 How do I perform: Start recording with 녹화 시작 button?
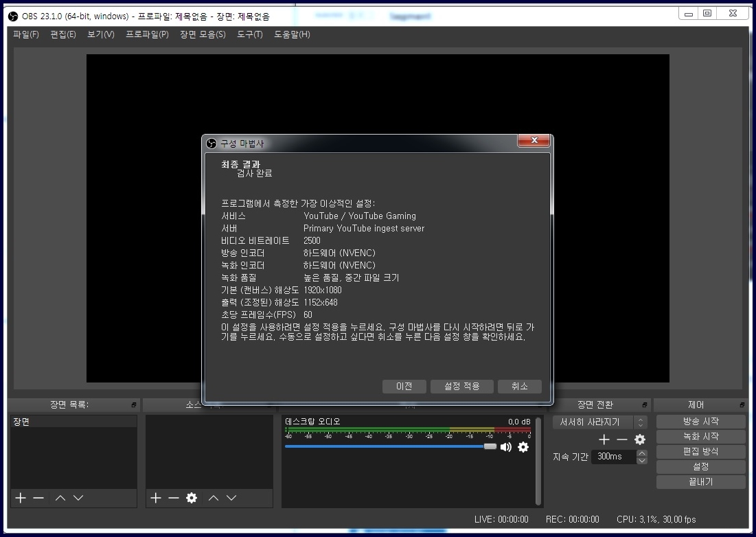[700, 436]
